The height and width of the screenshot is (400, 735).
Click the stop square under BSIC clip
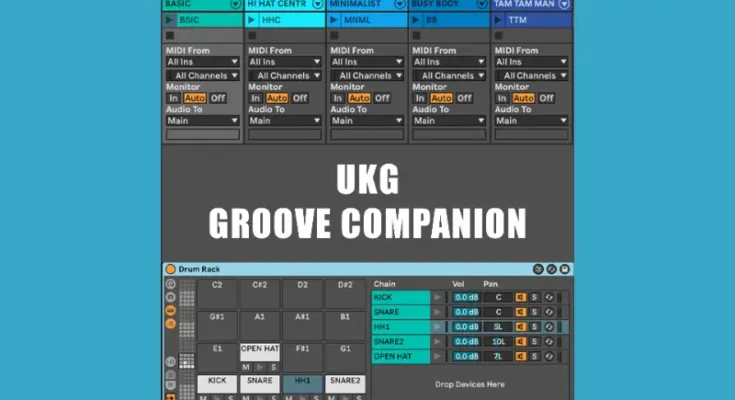click(170, 35)
